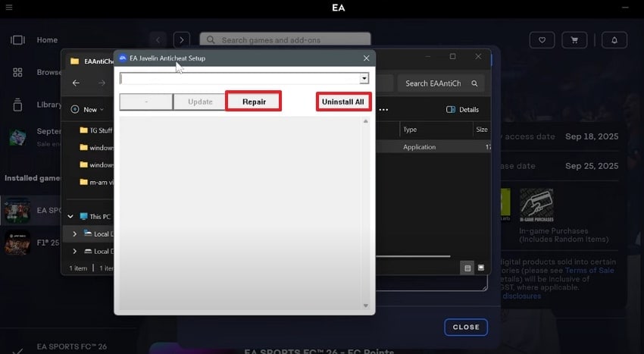The image size is (644, 354).
Task: Expand the first Local Disk node
Action: pos(75,233)
